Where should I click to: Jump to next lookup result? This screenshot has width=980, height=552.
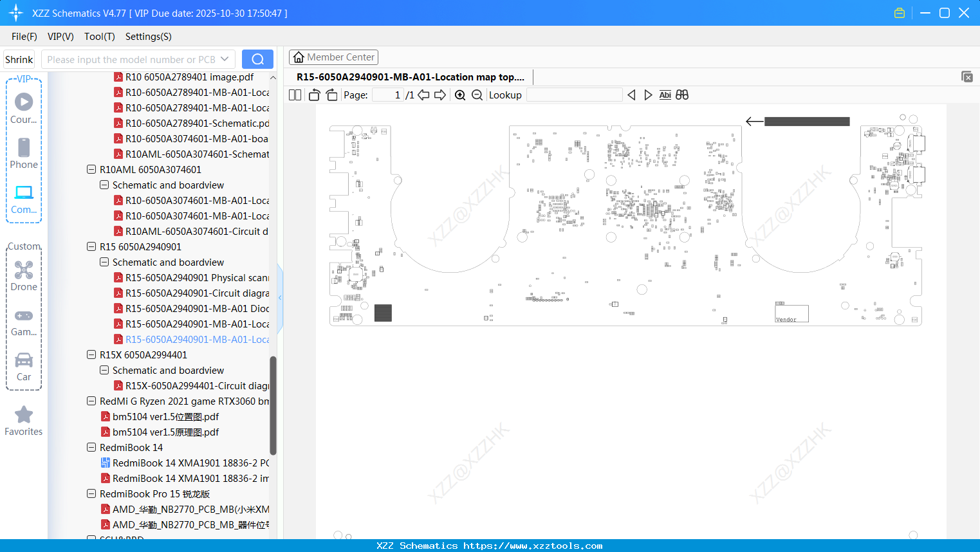648,95
